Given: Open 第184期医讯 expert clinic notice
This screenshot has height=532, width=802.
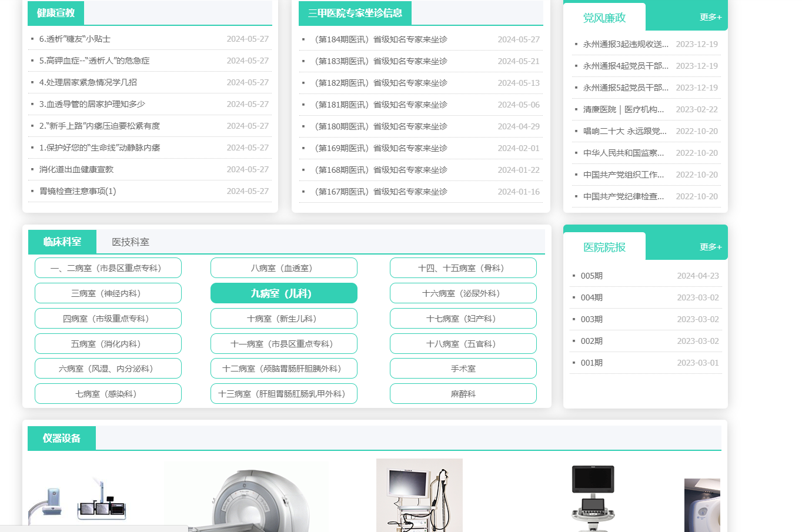Looking at the screenshot, I should pos(380,40).
